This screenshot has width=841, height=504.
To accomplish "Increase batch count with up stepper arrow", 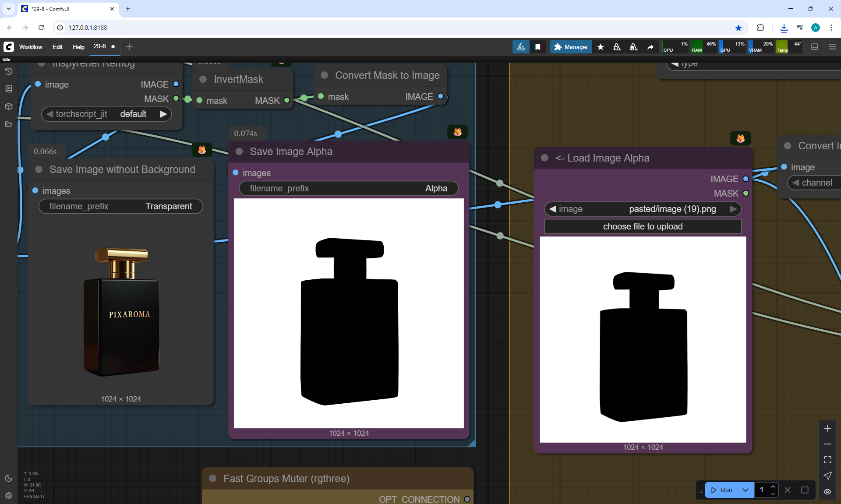I will [773, 486].
